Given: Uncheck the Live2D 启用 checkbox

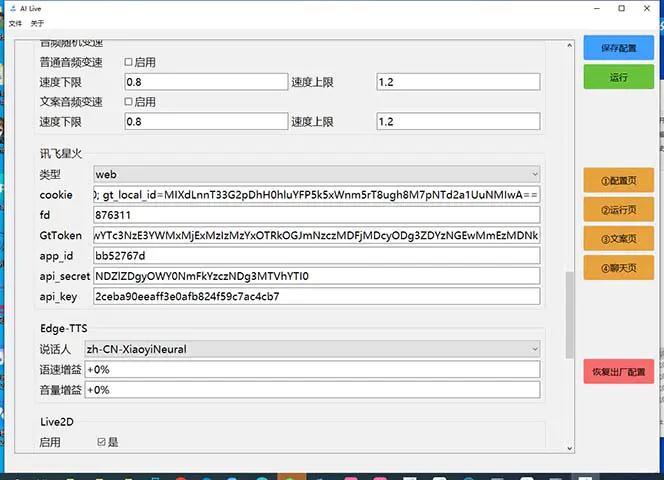Looking at the screenshot, I should click(102, 441).
